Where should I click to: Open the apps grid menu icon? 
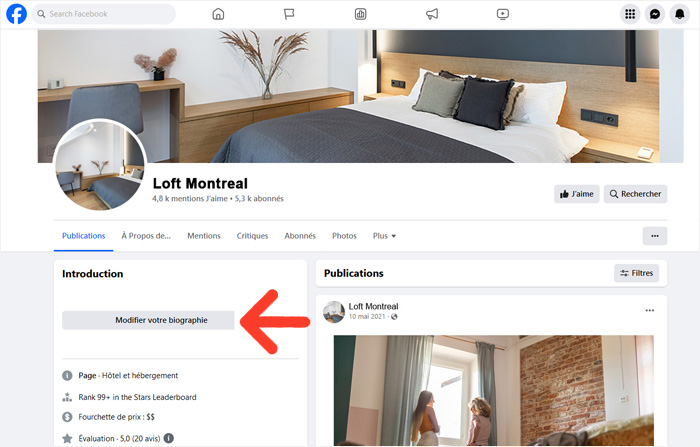[630, 14]
